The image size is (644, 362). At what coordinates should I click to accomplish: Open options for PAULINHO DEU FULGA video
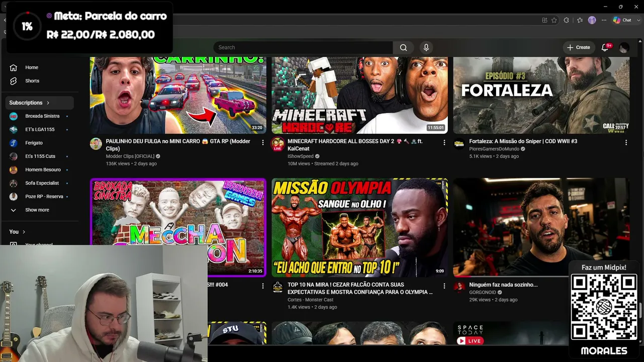coord(263,143)
